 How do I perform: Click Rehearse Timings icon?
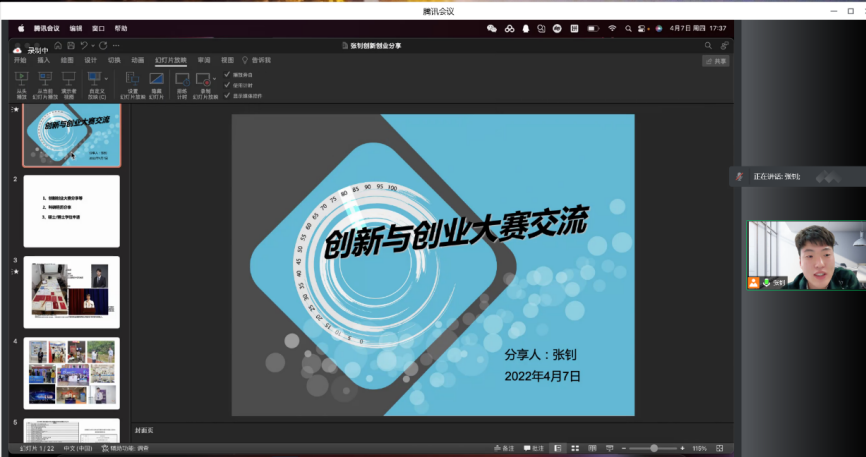tap(182, 78)
